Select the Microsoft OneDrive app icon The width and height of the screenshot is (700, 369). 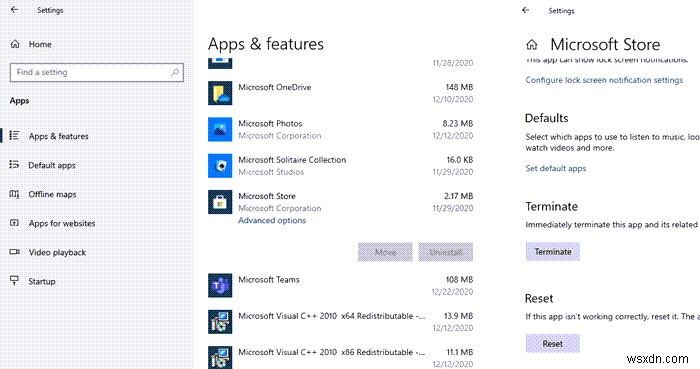pyautogui.click(x=220, y=93)
